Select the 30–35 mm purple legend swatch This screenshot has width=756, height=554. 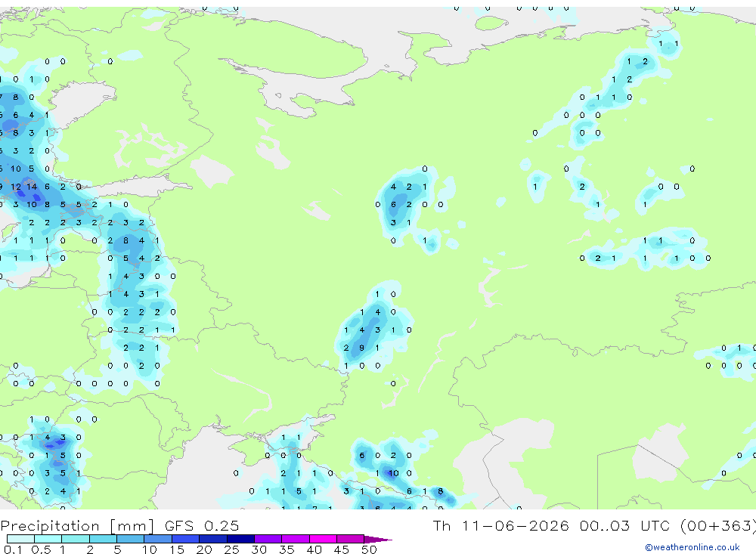pyautogui.click(x=268, y=539)
